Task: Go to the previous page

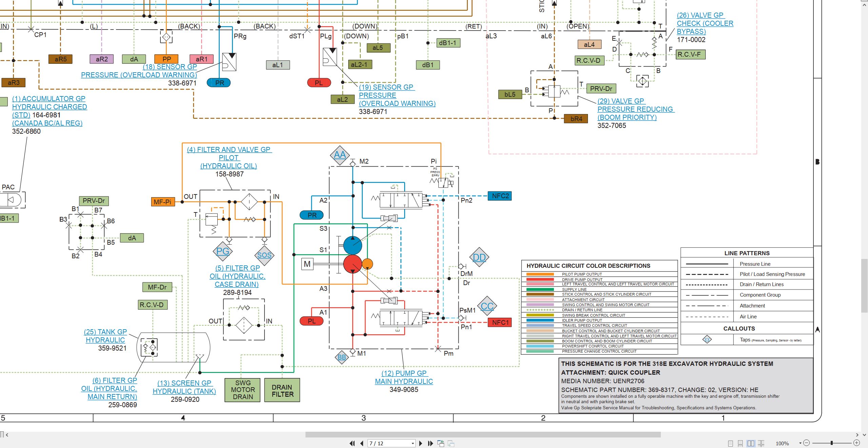Action: (362, 443)
